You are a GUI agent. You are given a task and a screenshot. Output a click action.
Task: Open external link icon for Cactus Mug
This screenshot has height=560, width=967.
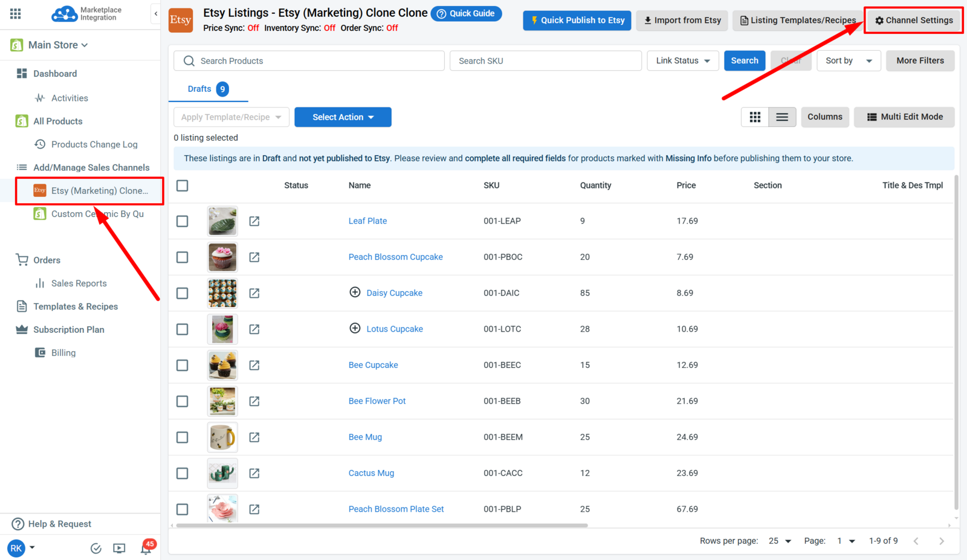[x=254, y=474]
